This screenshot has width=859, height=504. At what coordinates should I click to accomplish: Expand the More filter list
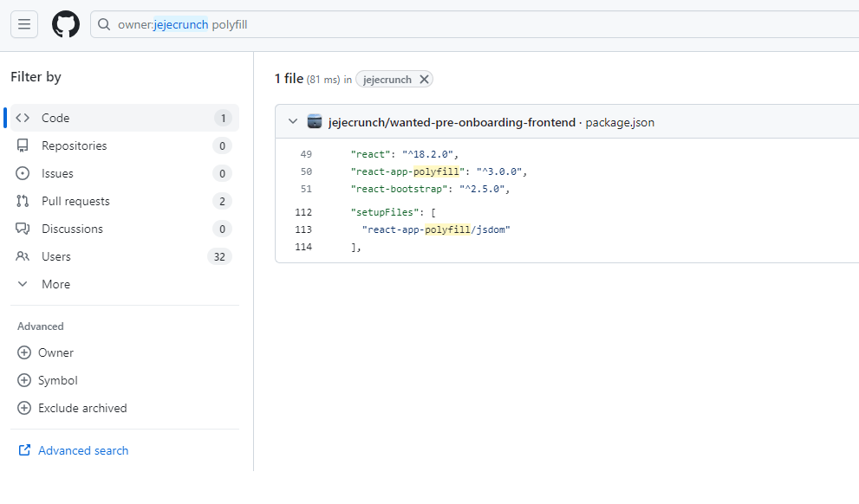click(x=125, y=284)
